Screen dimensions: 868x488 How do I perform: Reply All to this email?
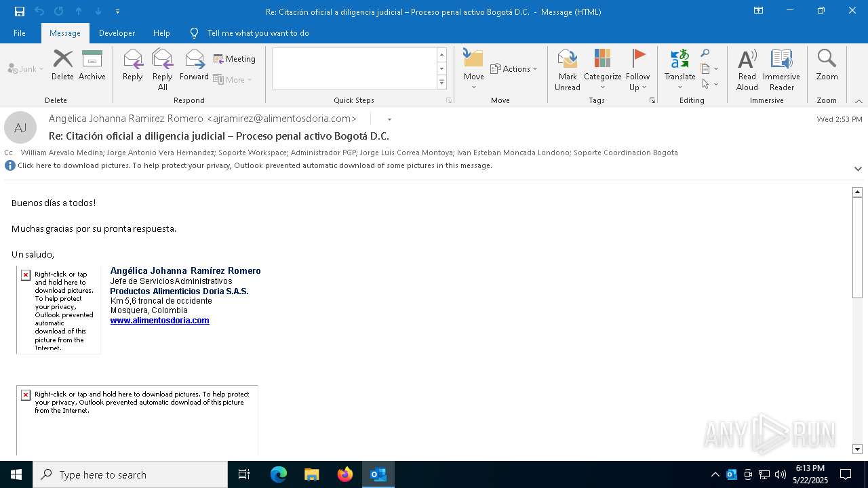163,69
